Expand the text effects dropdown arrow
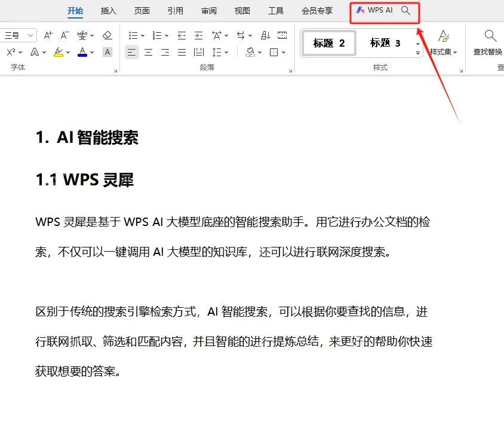This screenshot has width=504, height=425. point(44,52)
